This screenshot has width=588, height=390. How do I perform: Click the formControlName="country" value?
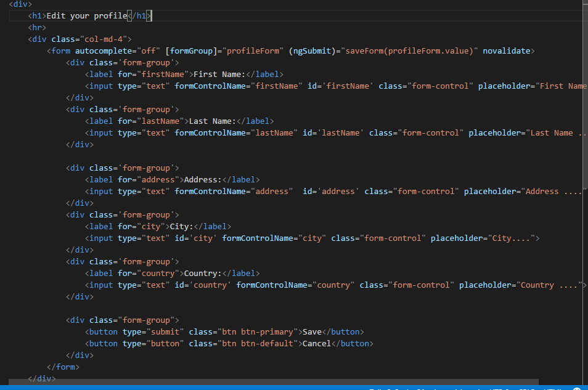coord(333,285)
